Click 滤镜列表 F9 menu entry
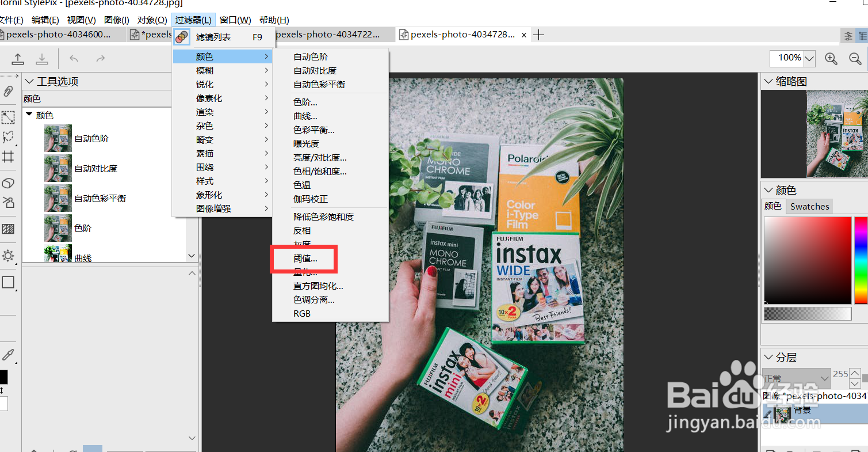 coord(223,37)
